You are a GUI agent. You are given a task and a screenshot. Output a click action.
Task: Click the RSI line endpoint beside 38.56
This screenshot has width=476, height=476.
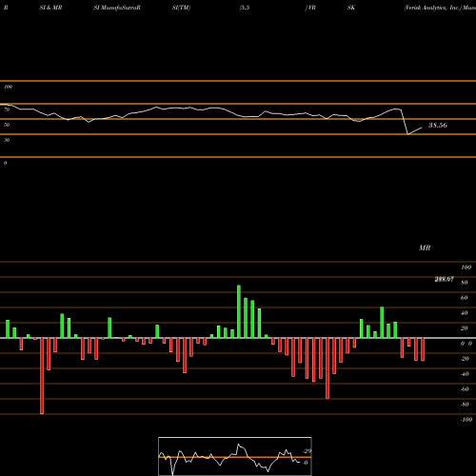point(421,128)
